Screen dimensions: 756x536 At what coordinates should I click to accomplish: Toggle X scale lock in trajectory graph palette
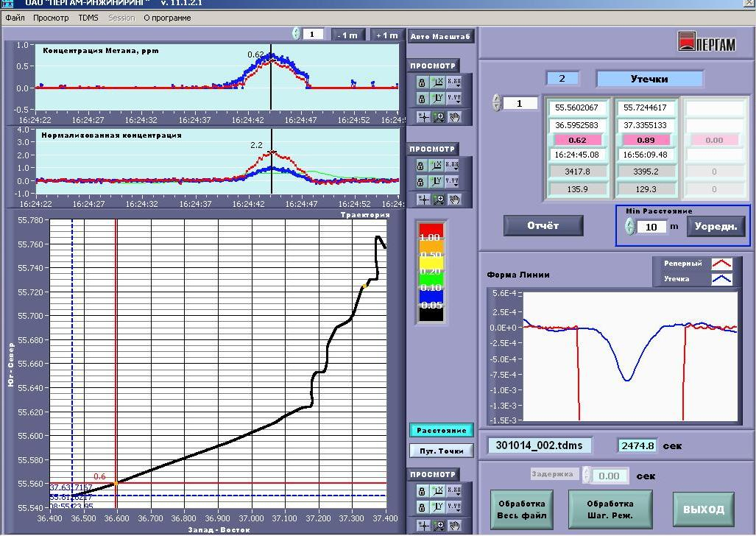pyautogui.click(x=421, y=491)
